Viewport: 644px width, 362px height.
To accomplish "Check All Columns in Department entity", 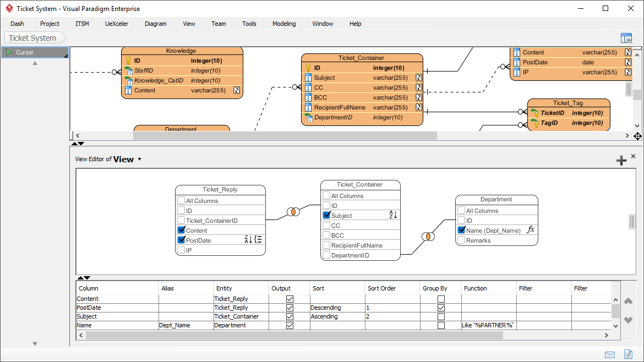I will (461, 210).
